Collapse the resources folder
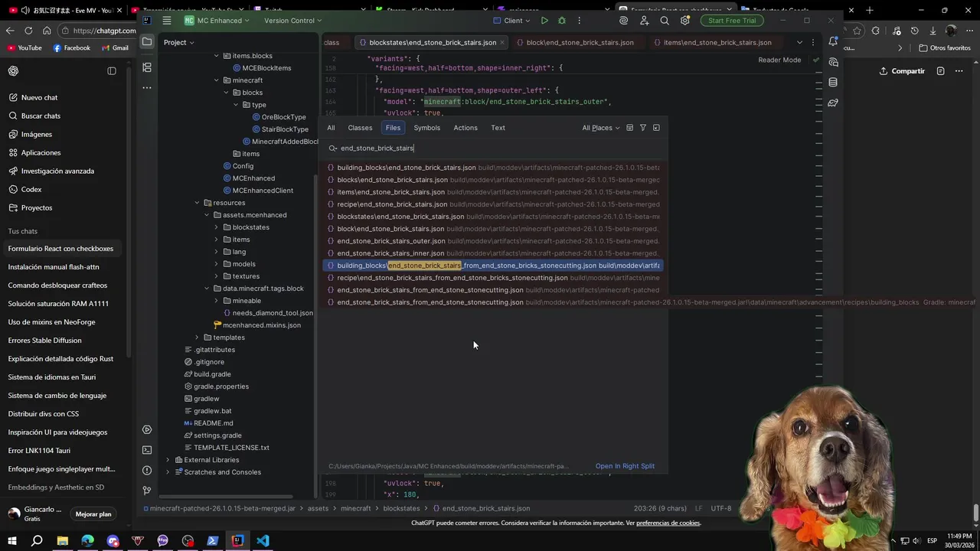The height and width of the screenshot is (551, 980). click(197, 203)
